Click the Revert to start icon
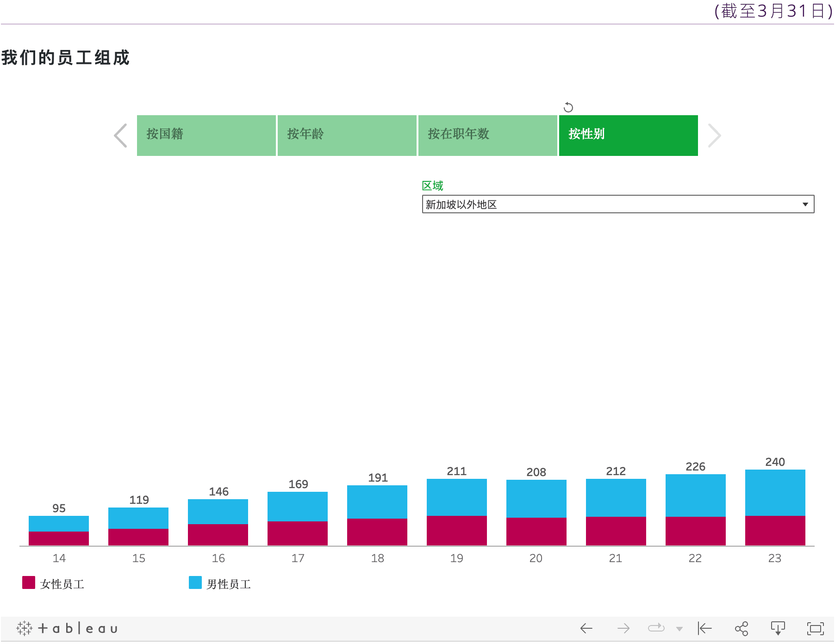The image size is (835, 644). pyautogui.click(x=704, y=628)
